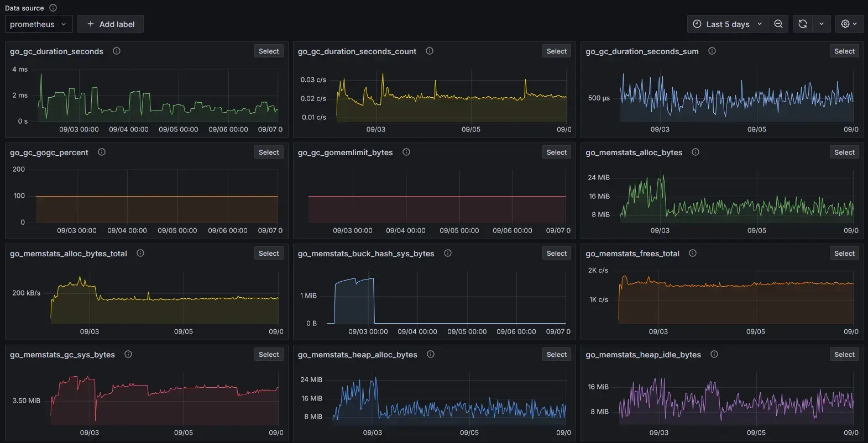Expand the refresh interval dropdown arrow
This screenshot has height=443, width=868.
pyautogui.click(x=822, y=24)
